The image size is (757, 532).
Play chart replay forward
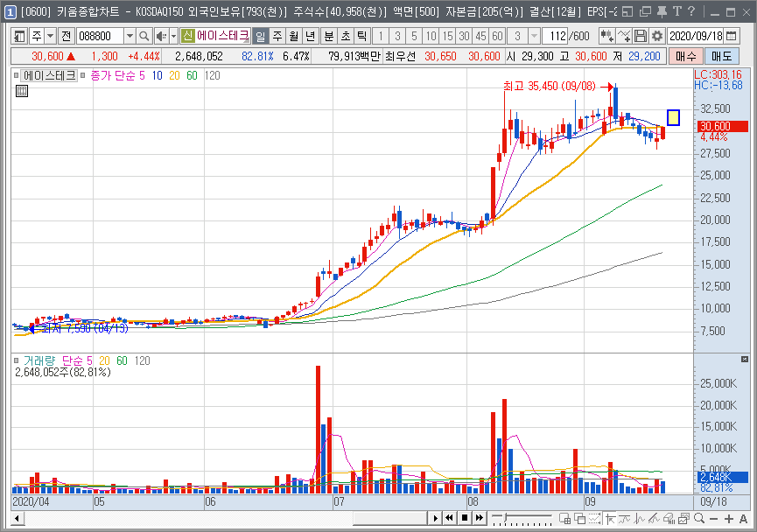[435, 519]
